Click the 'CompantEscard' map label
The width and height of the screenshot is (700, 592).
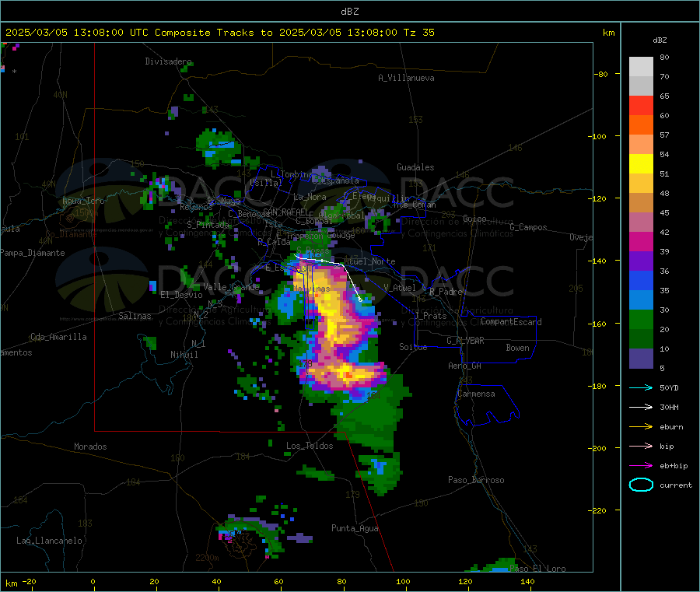511,321
